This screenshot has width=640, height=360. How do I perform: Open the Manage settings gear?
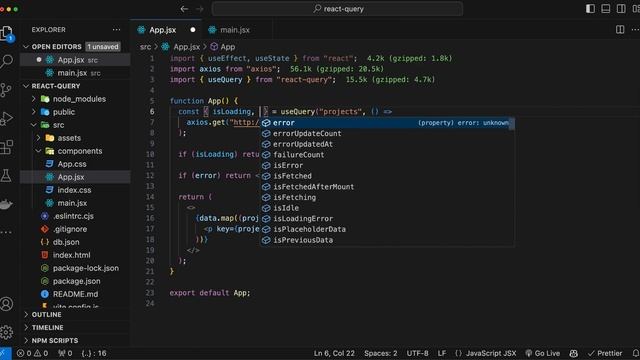(x=7, y=333)
